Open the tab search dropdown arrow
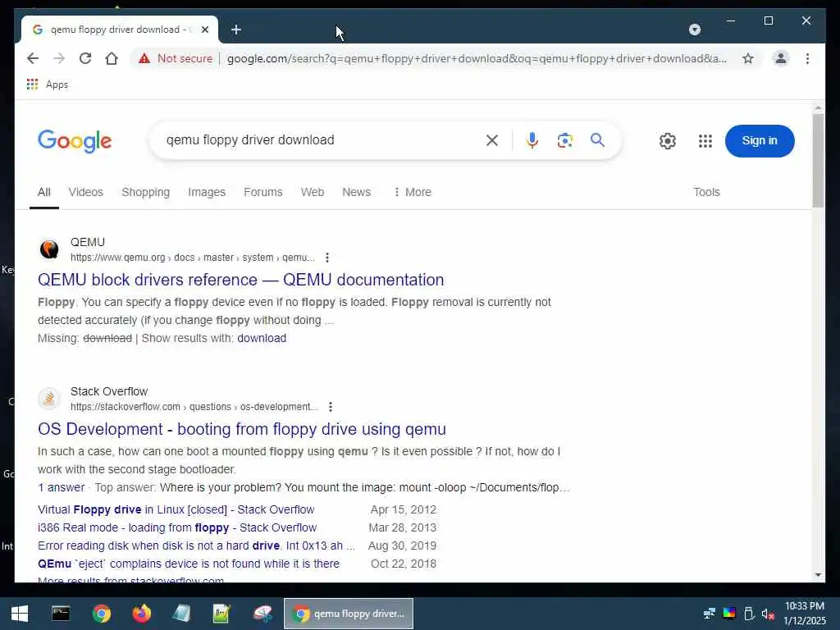The image size is (840, 630). pyautogui.click(x=694, y=30)
